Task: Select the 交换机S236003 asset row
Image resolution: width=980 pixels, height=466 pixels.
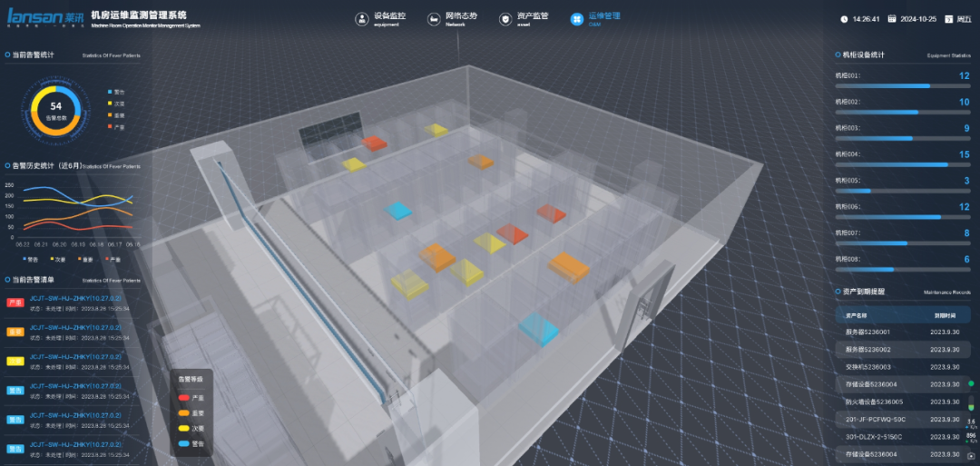Action: 902,367
